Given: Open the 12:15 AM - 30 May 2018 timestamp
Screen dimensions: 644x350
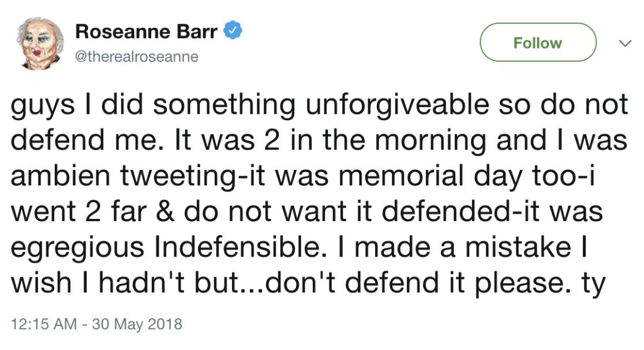Looking at the screenshot, I should coord(97,324).
